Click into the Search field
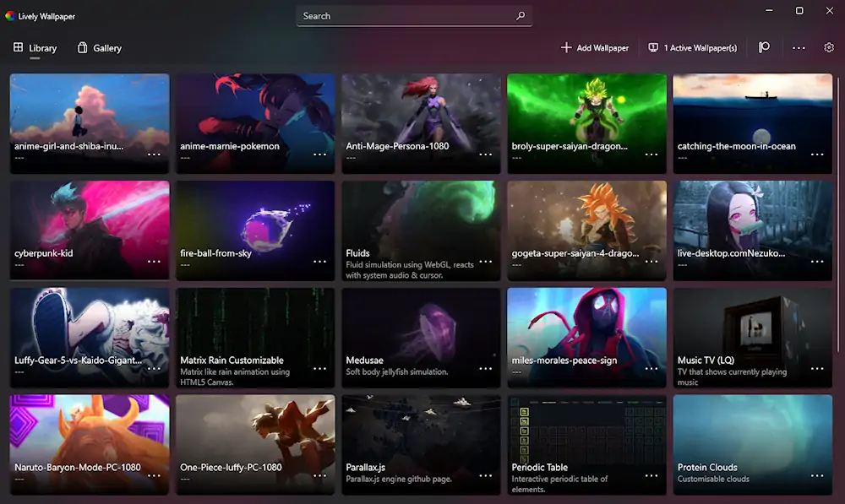The image size is (845, 504). point(414,16)
